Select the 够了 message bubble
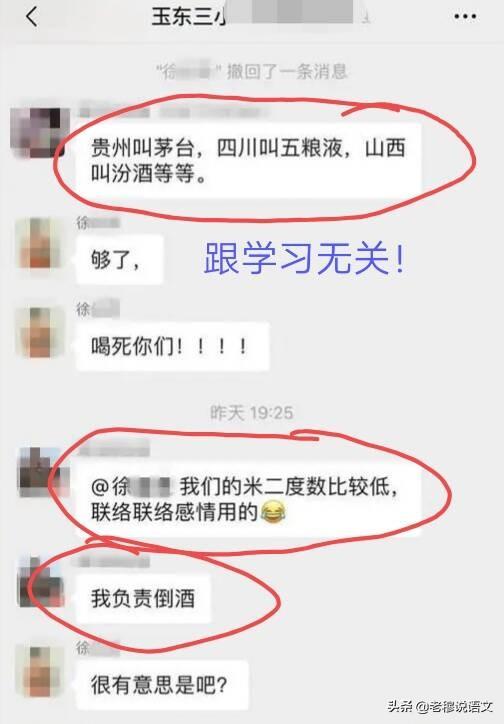The height and width of the screenshot is (724, 504). (120, 259)
